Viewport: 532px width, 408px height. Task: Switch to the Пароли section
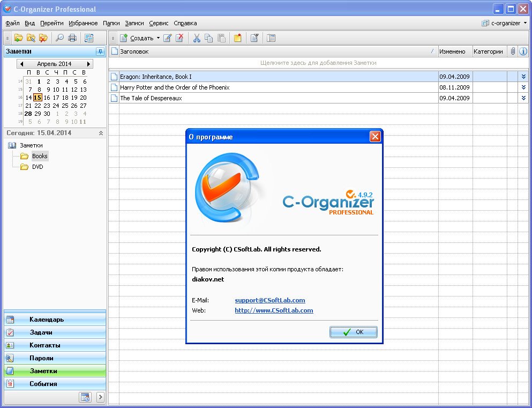point(55,358)
